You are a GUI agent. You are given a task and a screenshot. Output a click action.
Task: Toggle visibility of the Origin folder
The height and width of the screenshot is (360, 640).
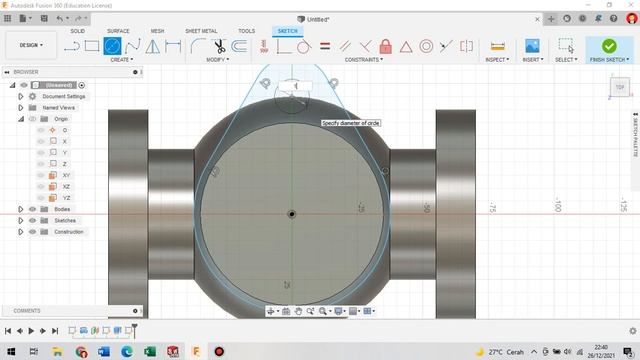point(32,119)
